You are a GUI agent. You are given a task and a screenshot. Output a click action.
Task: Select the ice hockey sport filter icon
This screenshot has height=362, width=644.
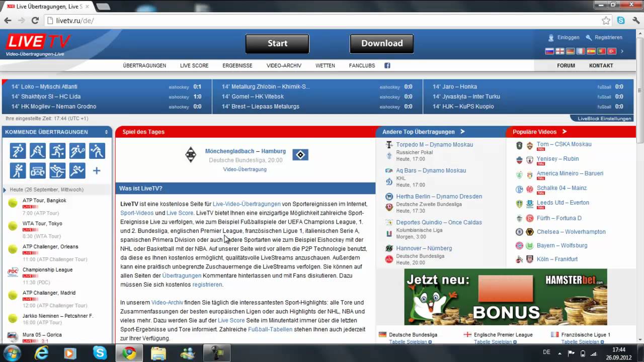pos(37,151)
